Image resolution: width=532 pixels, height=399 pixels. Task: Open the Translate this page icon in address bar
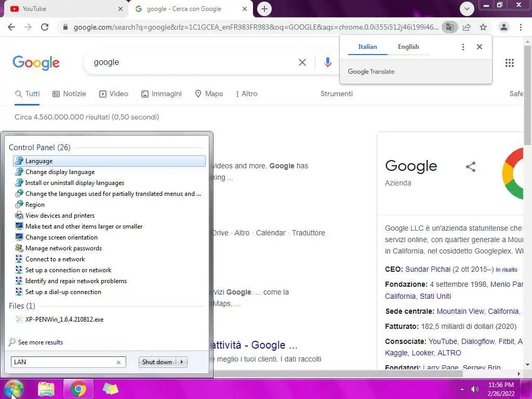450,27
